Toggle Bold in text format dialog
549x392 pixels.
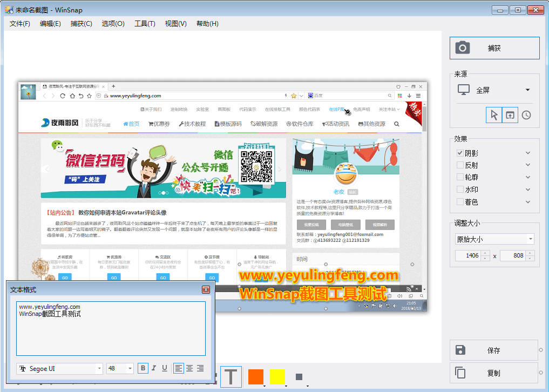[x=143, y=368]
